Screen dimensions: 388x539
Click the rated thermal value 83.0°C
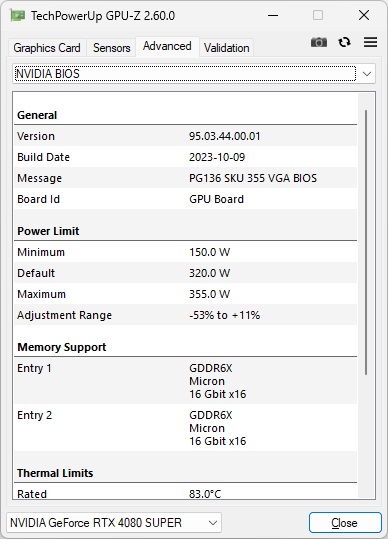[205, 494]
